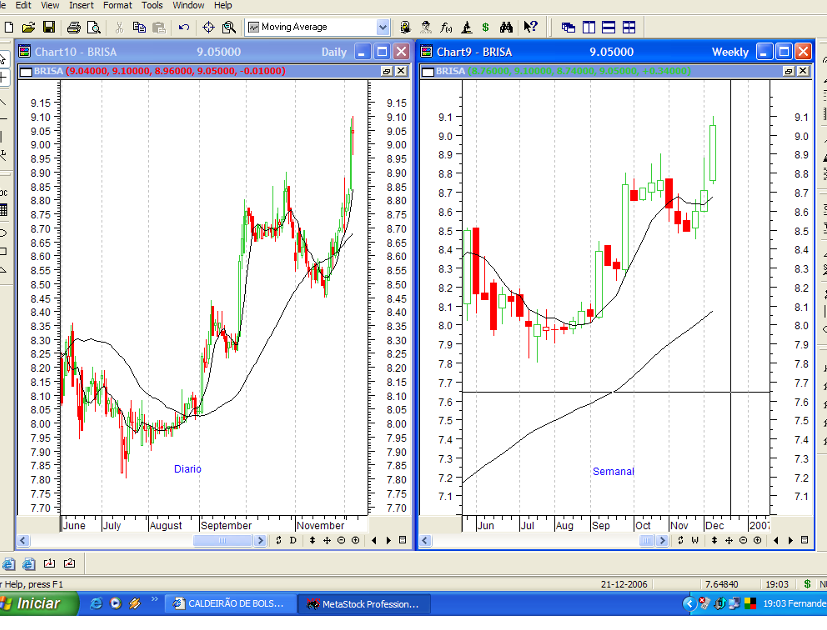Click the status bar value 7.64840
This screenshot has width=827, height=630.
tap(722, 585)
